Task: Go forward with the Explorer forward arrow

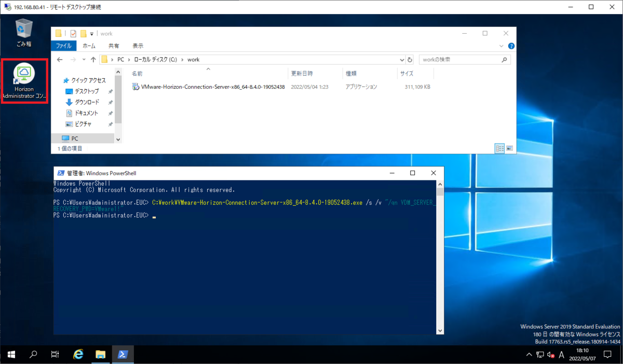Action: [x=73, y=60]
